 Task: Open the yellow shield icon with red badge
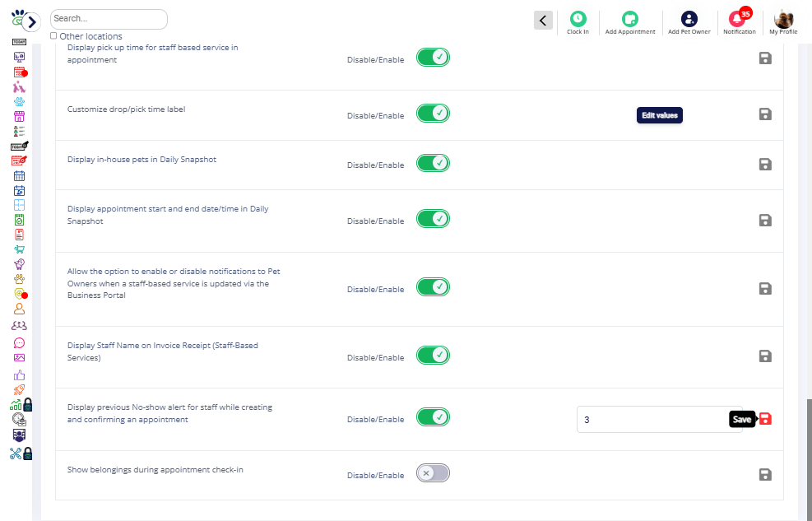pyautogui.click(x=21, y=294)
